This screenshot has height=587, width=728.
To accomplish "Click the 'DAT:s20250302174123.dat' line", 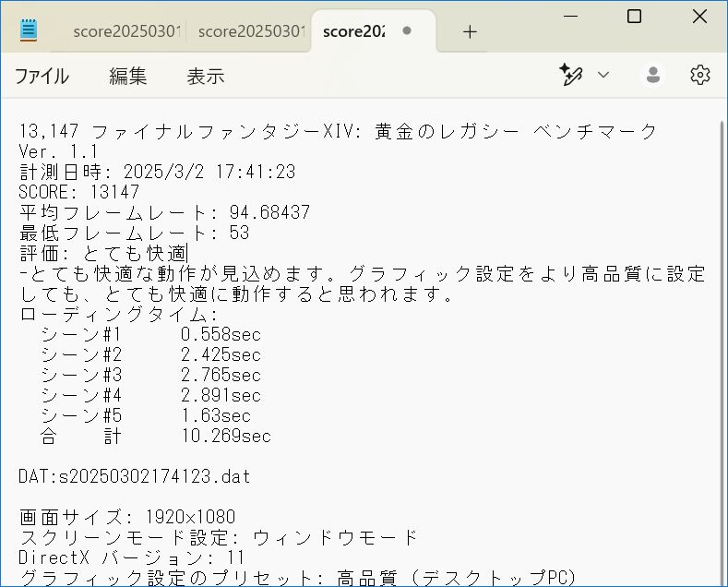I will (135, 476).
